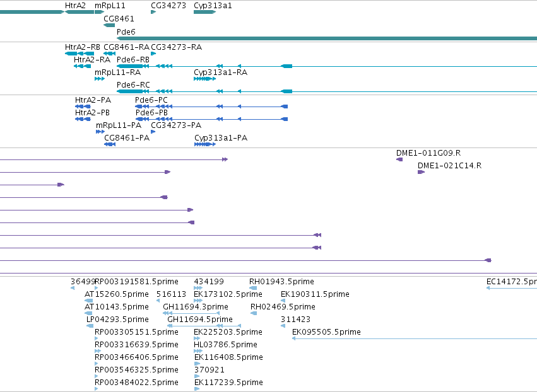Click the RP003305151.5prime label

click(x=136, y=332)
